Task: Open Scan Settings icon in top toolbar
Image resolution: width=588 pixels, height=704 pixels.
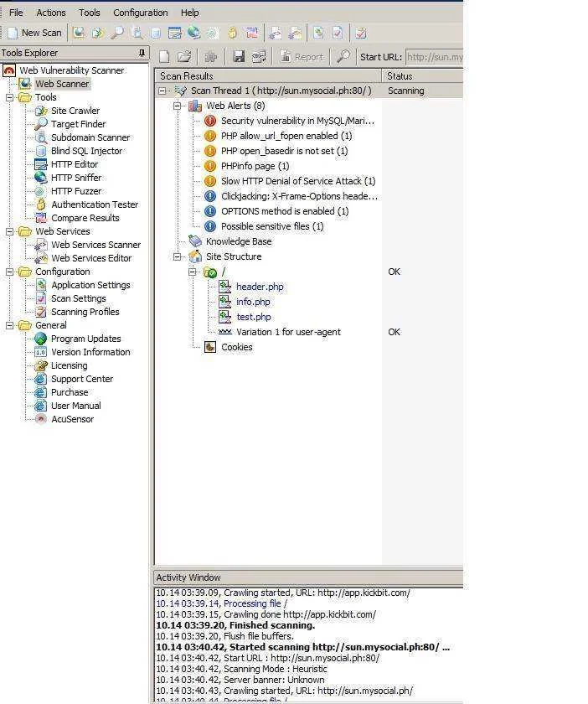Action: [x=338, y=33]
